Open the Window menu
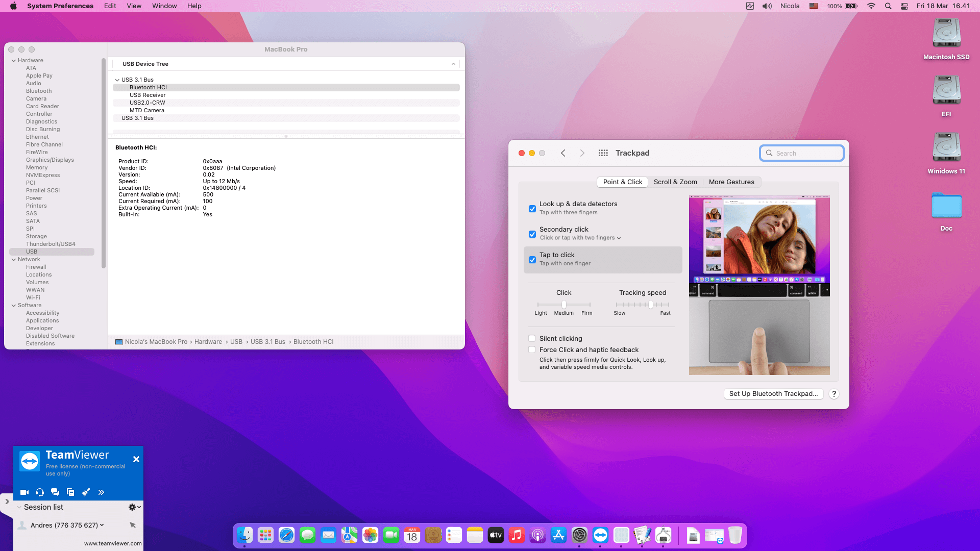 click(x=164, y=6)
